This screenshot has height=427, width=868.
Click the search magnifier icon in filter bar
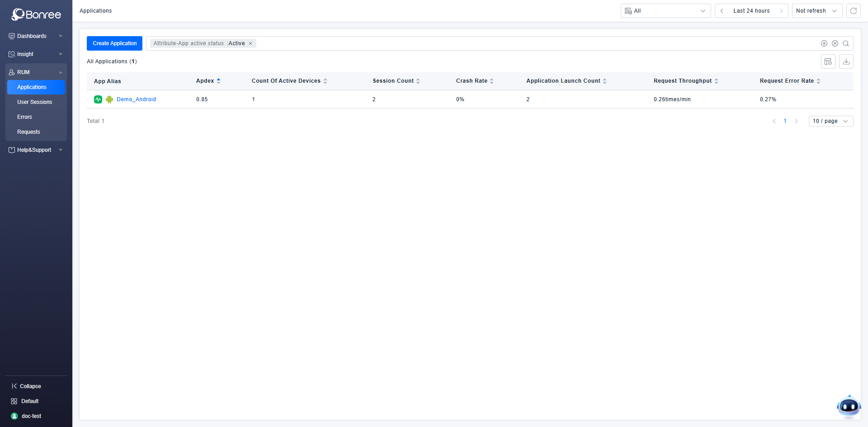[845, 43]
